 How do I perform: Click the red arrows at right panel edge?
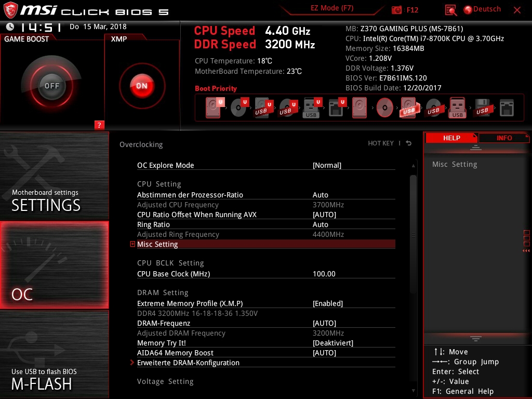click(x=526, y=251)
